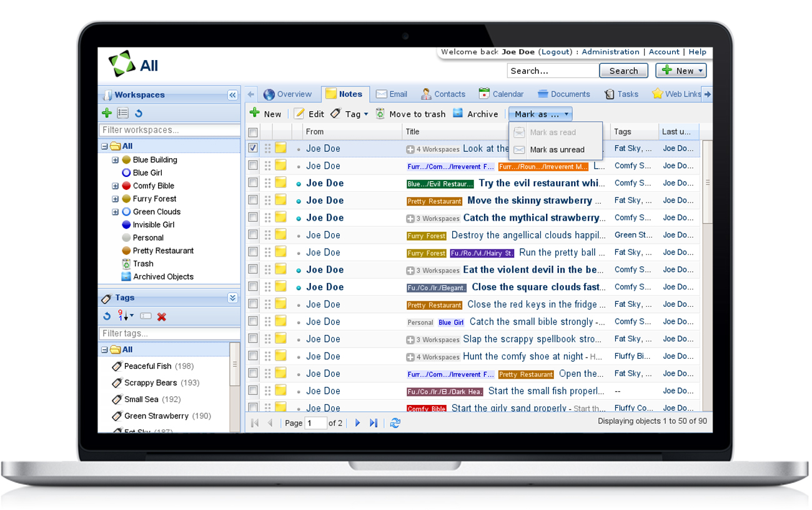Viewport: 812px width, 510px height.
Task: Collapse the Tags panel with its chevron
Action: (x=232, y=298)
